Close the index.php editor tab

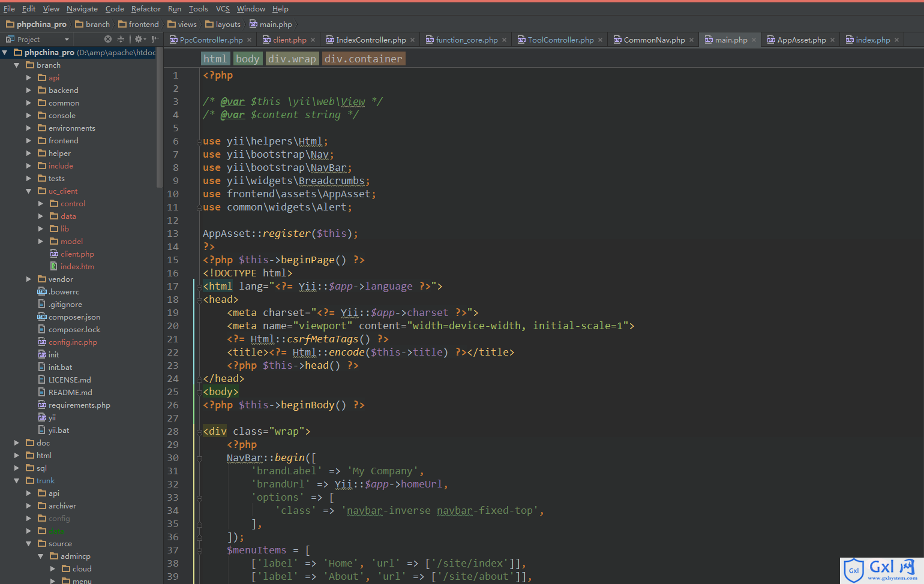896,40
